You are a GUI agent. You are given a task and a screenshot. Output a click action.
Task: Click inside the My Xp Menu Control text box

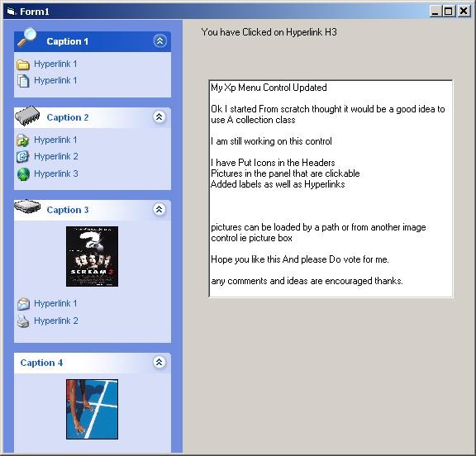pyautogui.click(x=331, y=188)
